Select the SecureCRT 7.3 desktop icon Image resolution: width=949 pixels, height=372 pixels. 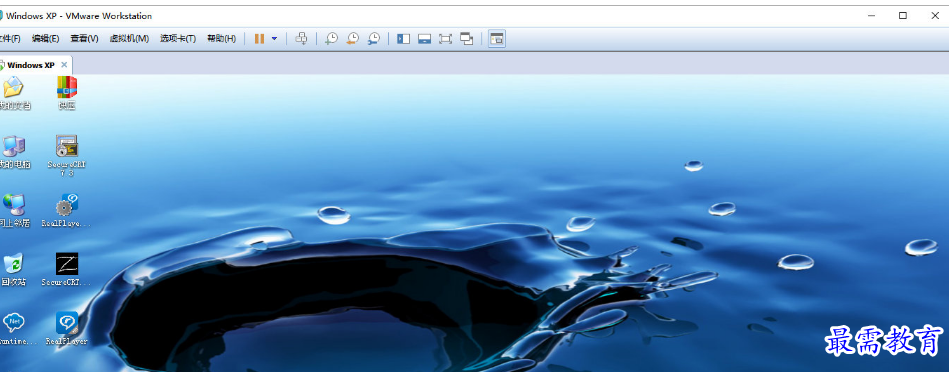67,155
